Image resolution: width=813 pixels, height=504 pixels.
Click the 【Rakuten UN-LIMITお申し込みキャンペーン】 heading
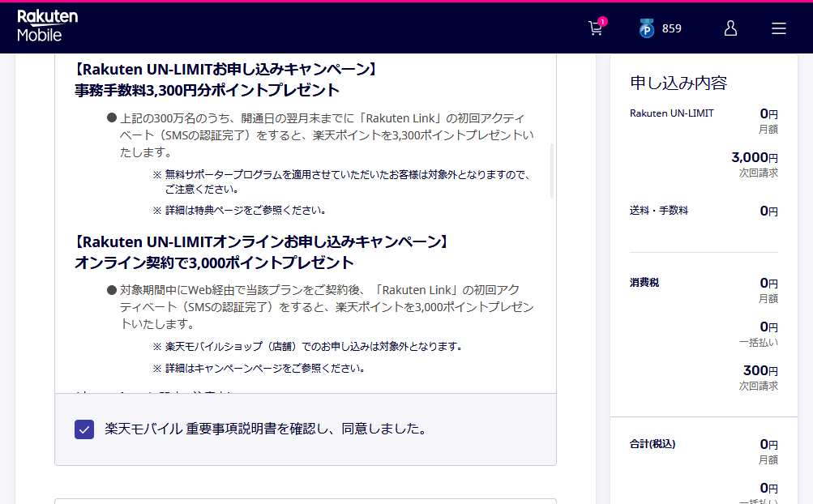pos(225,69)
